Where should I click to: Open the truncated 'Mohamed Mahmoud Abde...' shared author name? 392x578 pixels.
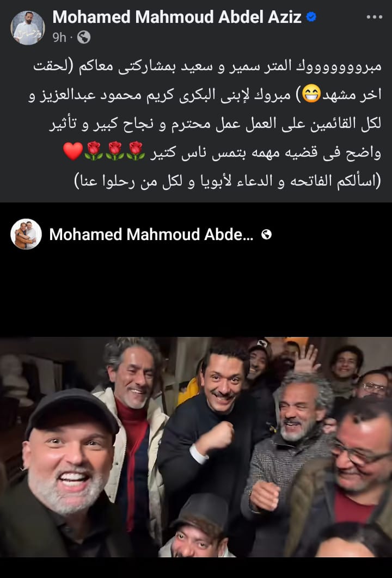point(151,235)
